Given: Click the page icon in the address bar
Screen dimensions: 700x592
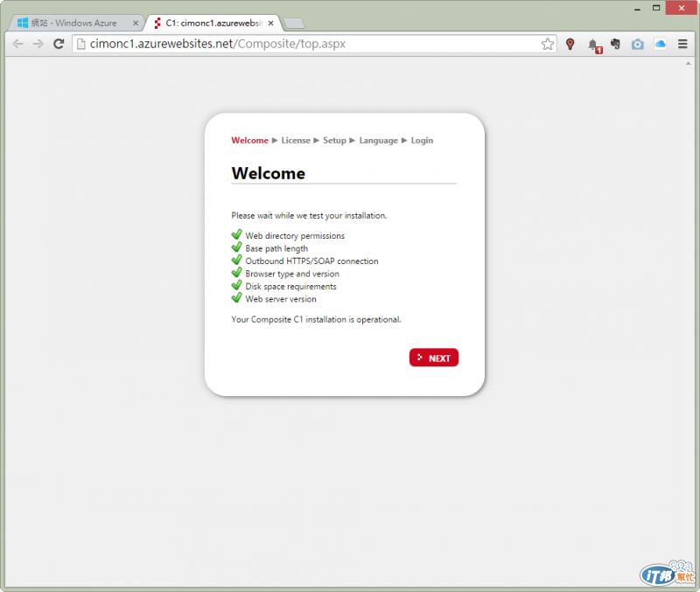Looking at the screenshot, I should tap(80, 44).
